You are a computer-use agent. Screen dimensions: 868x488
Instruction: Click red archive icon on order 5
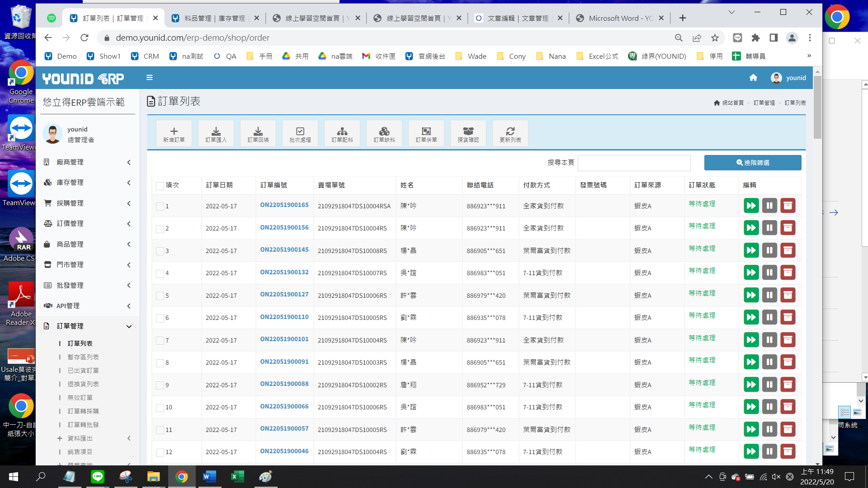788,295
